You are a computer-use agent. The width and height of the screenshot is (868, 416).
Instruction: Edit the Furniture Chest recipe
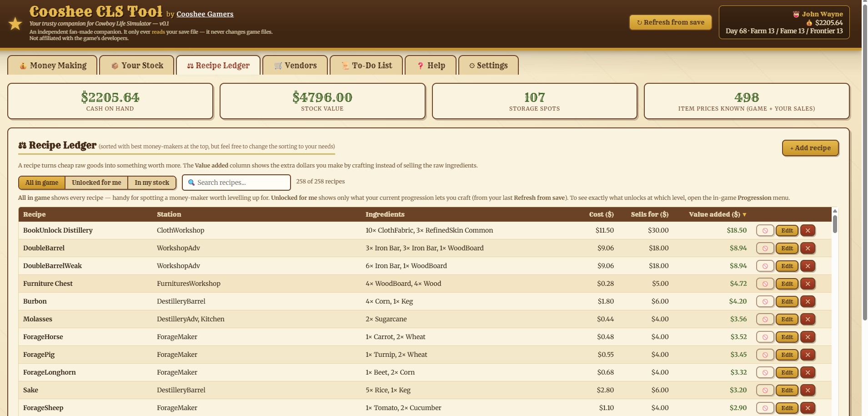point(787,284)
